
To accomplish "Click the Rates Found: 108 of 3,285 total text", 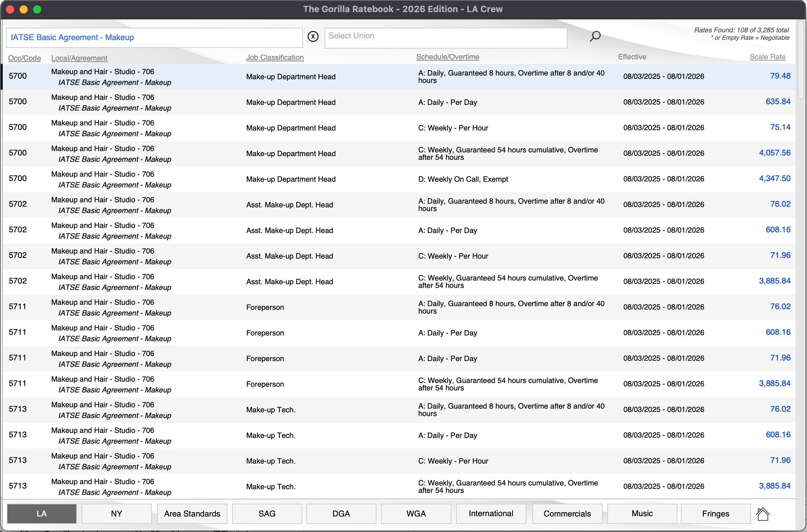I will pyautogui.click(x=741, y=30).
